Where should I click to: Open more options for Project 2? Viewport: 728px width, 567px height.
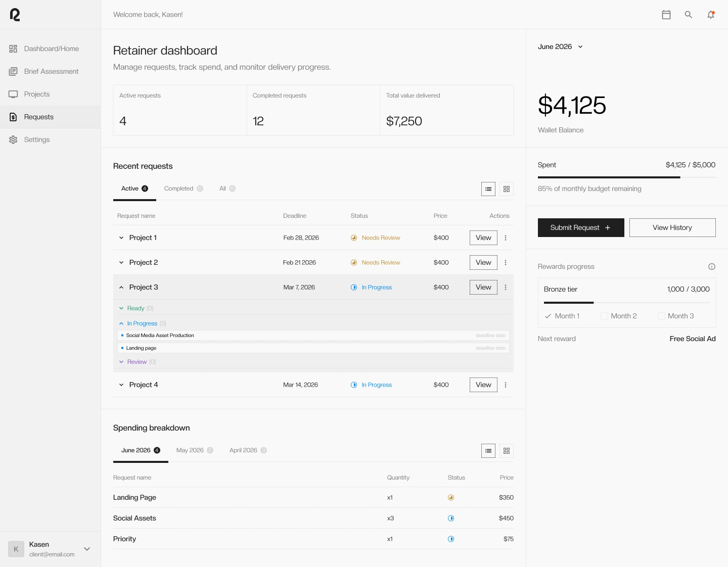(x=506, y=263)
